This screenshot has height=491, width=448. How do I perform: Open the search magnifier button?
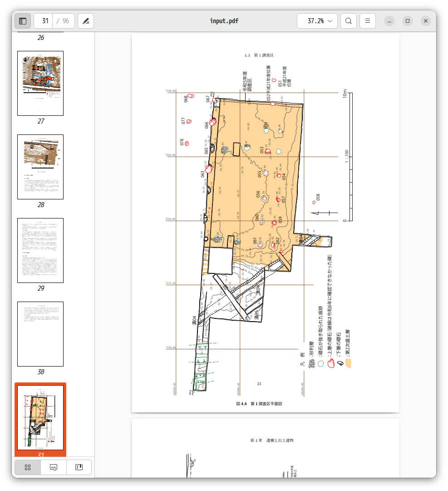[349, 21]
